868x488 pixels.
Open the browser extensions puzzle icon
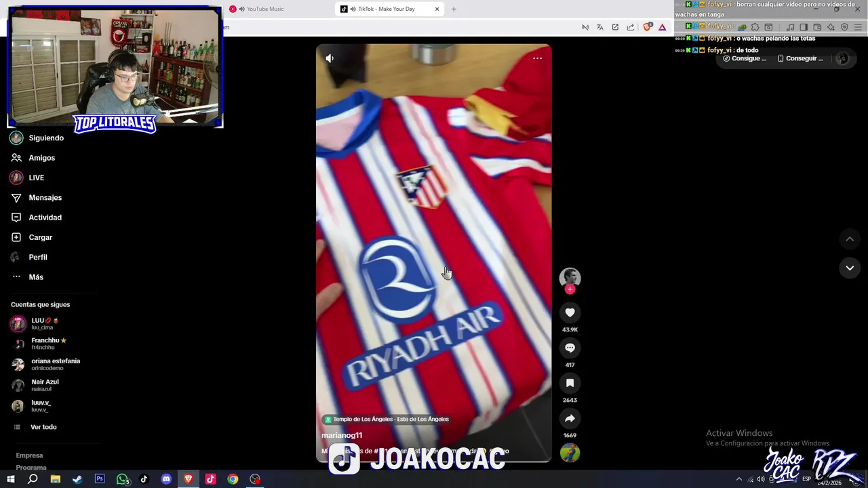pos(755,27)
